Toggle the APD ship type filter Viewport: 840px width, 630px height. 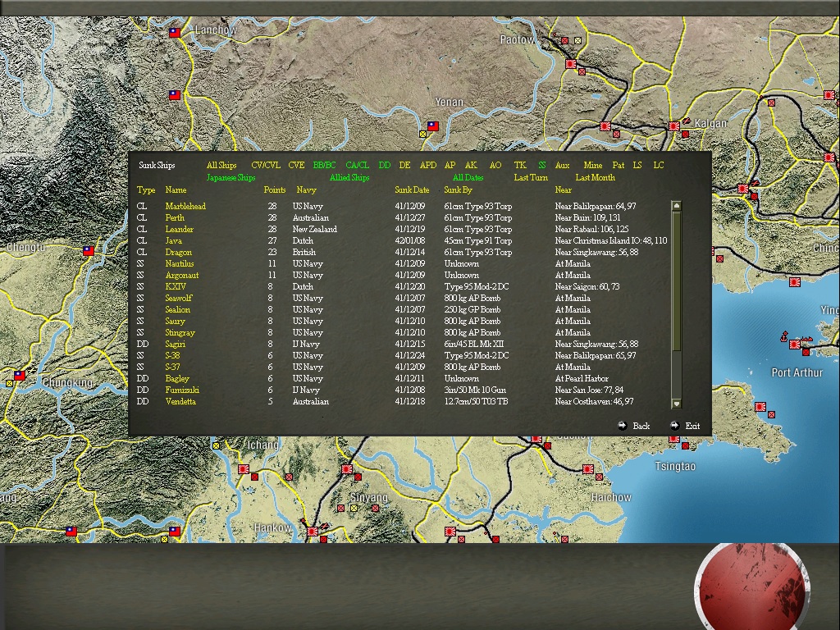coord(428,165)
